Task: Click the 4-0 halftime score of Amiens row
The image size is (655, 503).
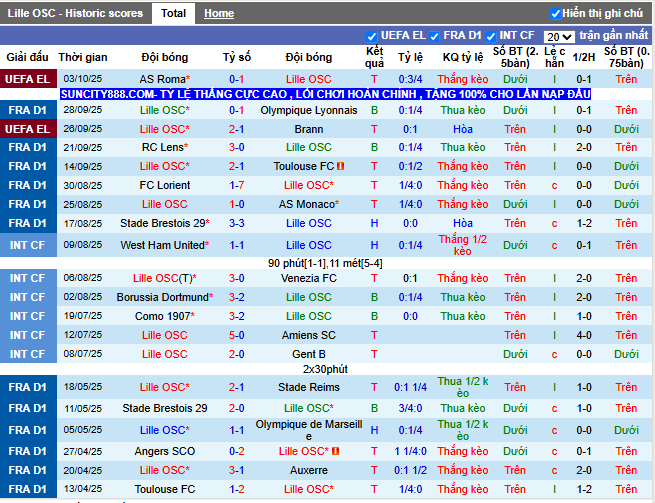Action: click(584, 335)
